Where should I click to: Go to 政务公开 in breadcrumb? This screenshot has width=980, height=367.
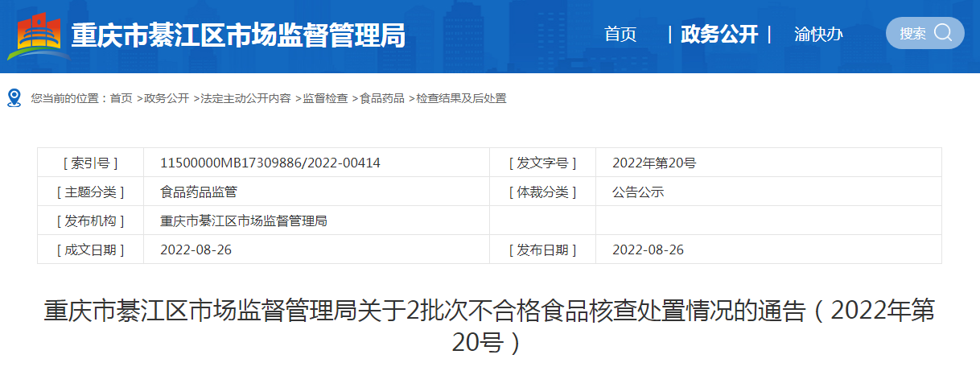point(167,98)
